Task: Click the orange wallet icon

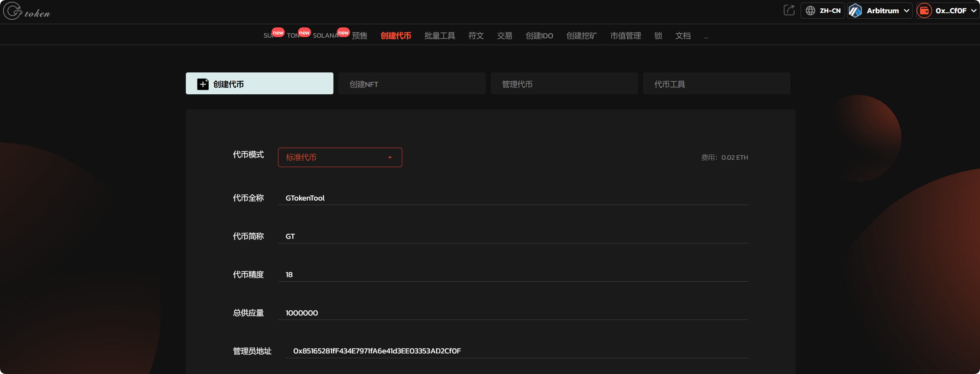Action: (924, 11)
